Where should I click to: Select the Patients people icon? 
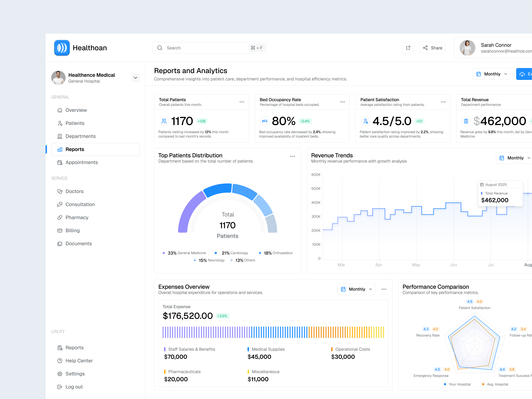click(x=60, y=123)
